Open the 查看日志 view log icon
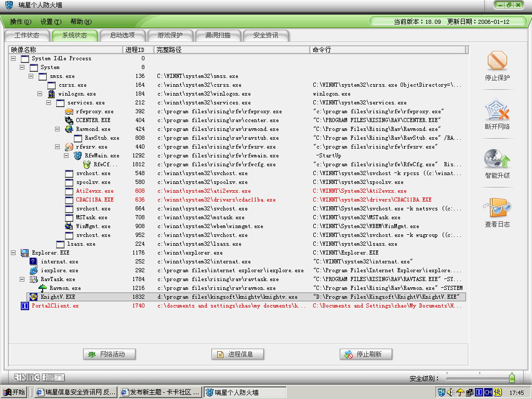Screen dimensions: 532x399 pyautogui.click(x=497, y=208)
